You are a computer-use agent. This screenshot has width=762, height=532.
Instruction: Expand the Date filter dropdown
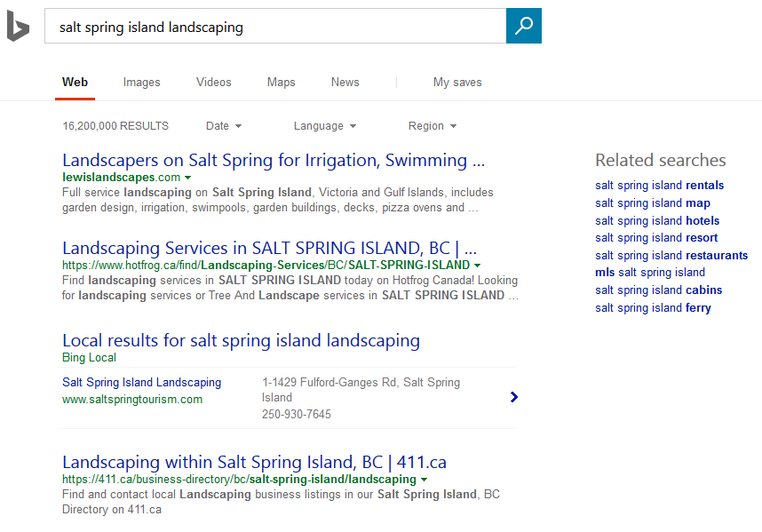point(224,126)
